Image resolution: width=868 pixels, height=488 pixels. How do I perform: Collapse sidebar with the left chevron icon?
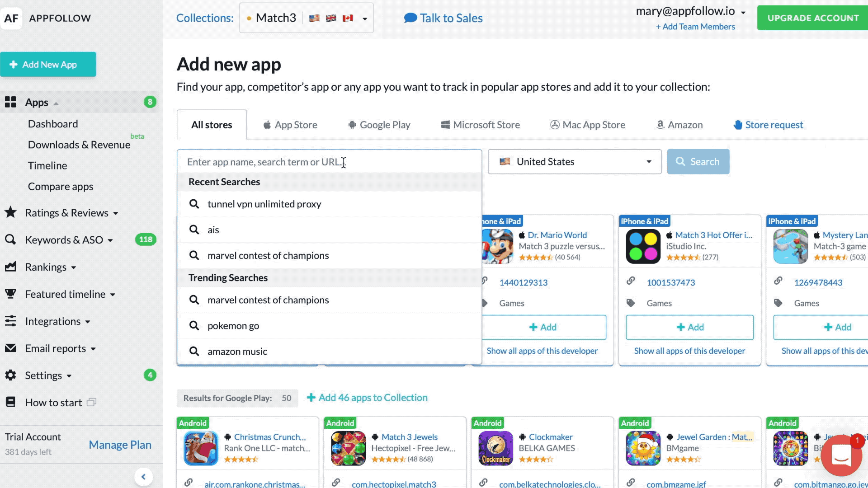click(x=143, y=477)
